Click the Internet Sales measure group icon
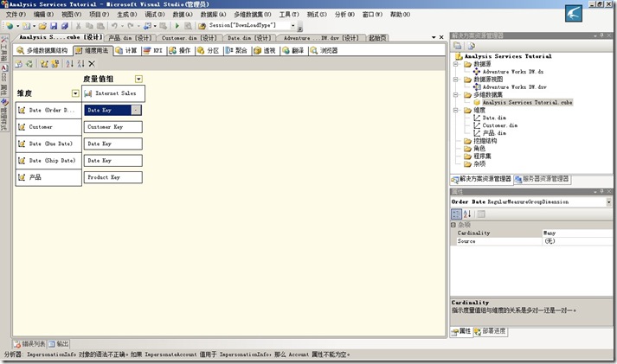This screenshot has width=617, height=364. coord(88,93)
